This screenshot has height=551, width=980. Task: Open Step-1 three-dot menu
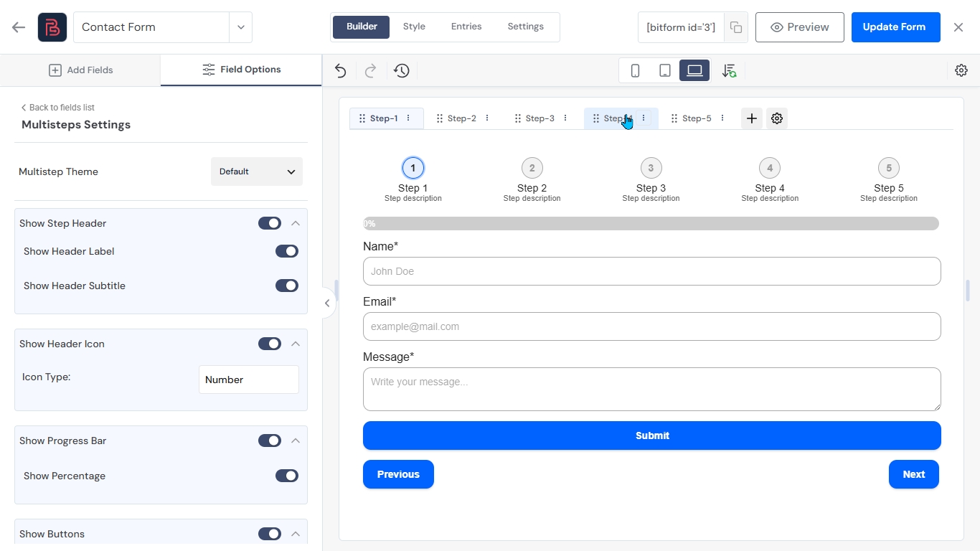(408, 118)
